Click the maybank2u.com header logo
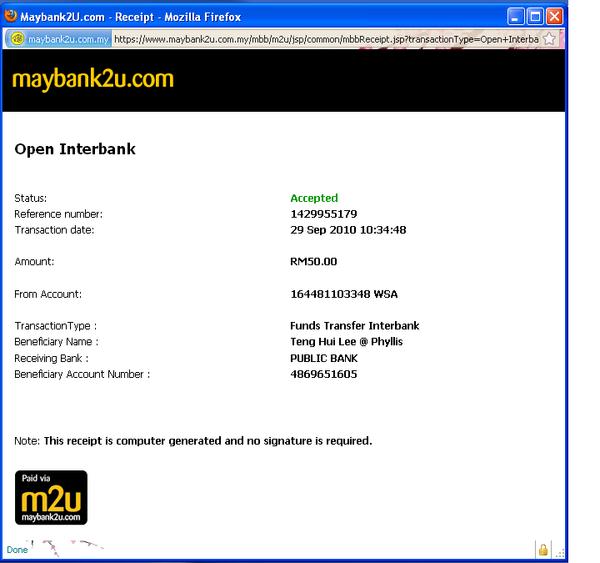Viewport: 600px width, 563px height. [93, 80]
